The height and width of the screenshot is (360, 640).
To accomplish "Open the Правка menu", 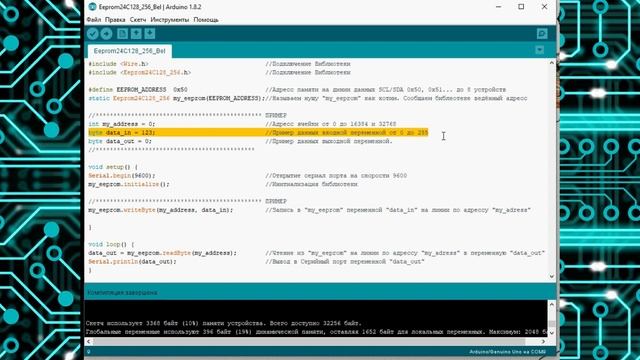I will pos(115,20).
